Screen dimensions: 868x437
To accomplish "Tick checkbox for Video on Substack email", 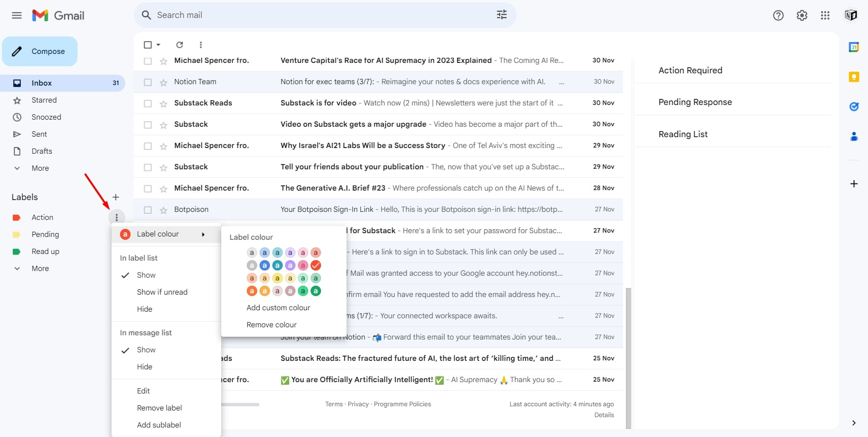I will click(148, 125).
